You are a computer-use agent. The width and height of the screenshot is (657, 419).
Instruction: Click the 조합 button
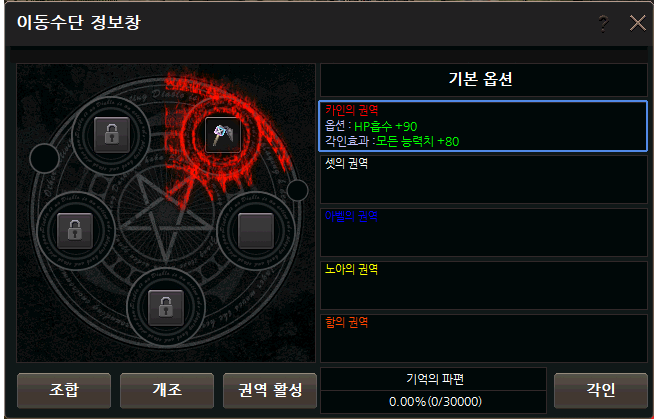pos(64,390)
